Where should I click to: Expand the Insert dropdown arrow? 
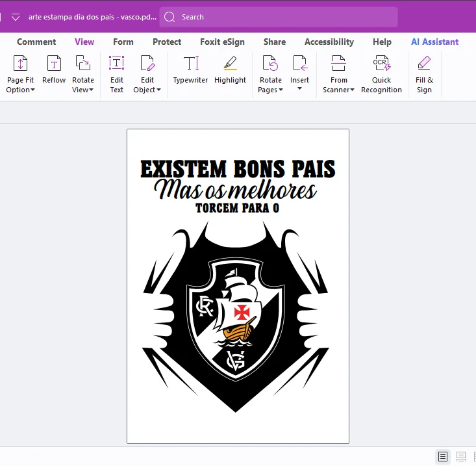299,88
